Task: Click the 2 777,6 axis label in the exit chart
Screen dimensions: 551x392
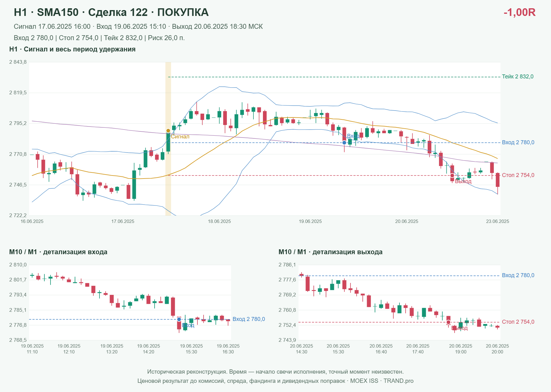Action: click(x=287, y=280)
